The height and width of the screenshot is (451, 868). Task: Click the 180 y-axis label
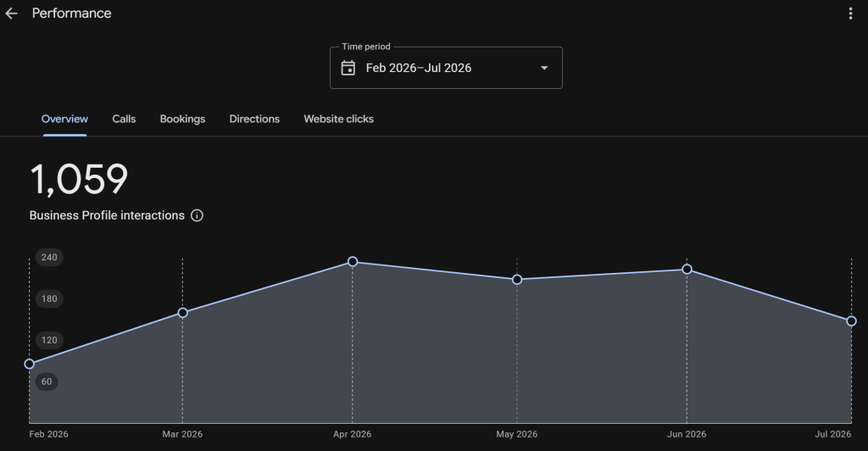(x=49, y=298)
